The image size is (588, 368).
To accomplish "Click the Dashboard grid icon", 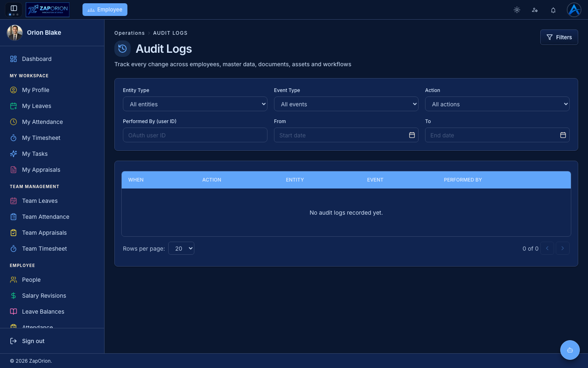I will pyautogui.click(x=13, y=59).
